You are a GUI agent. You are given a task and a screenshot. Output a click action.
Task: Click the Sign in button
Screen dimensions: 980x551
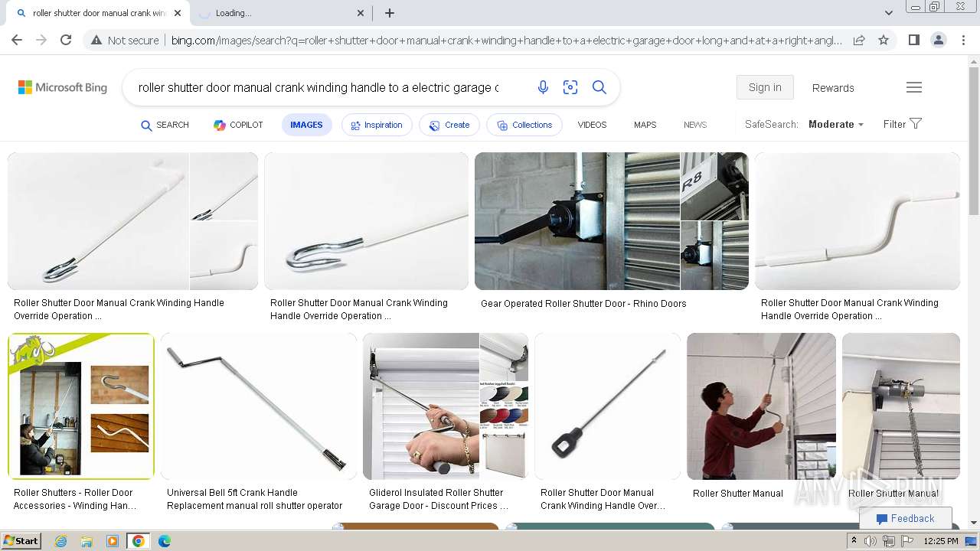[765, 87]
